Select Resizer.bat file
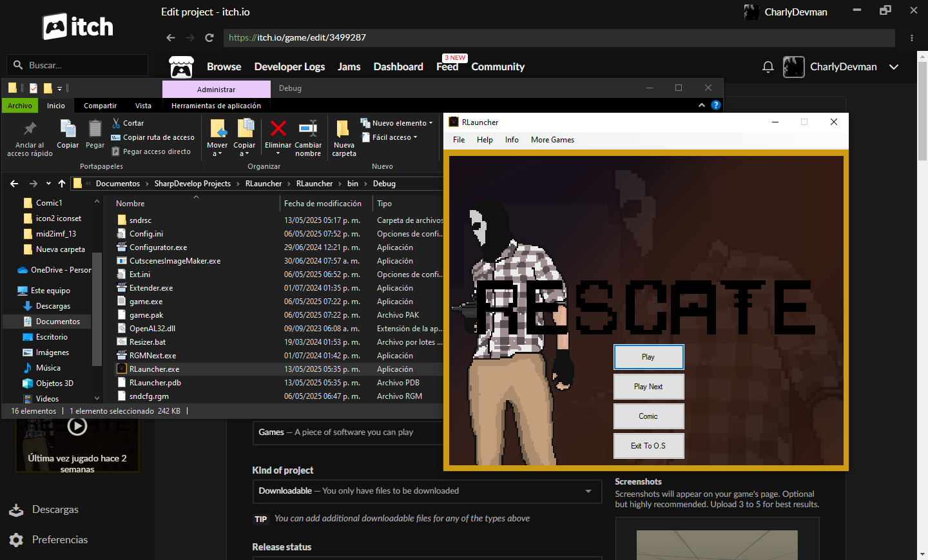 (147, 342)
